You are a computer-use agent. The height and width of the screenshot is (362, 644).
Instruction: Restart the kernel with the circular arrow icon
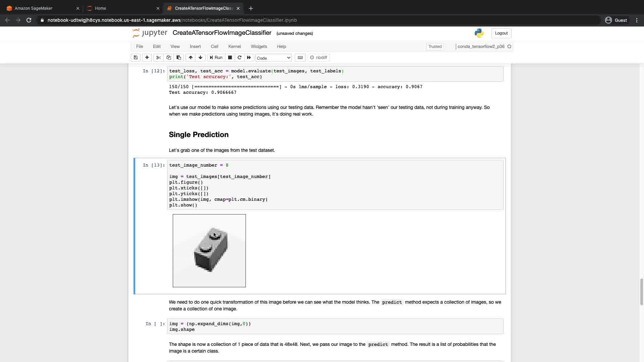point(239,58)
